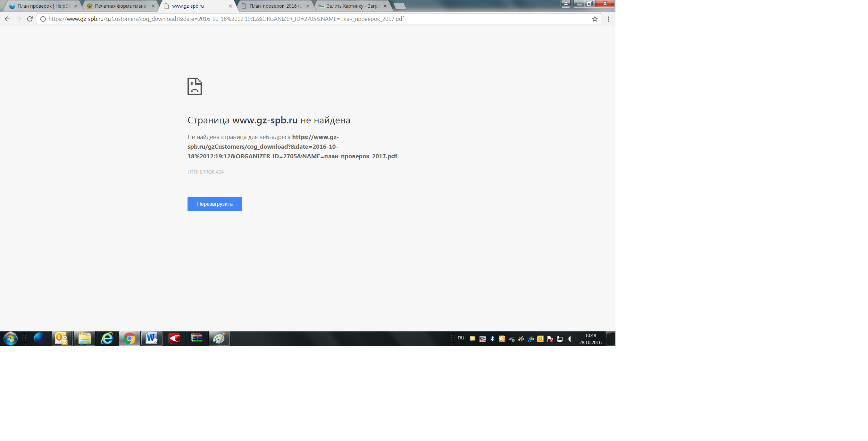Open Microsoft Word from taskbar

152,338
